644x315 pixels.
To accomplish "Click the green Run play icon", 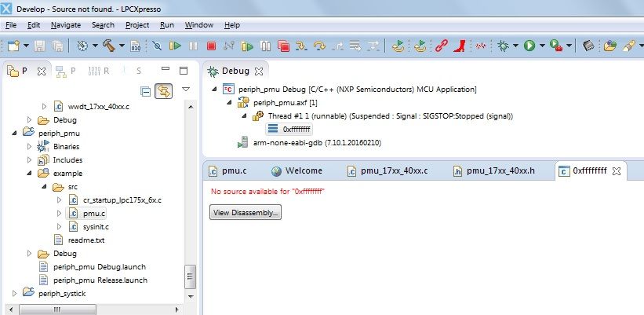I will 529,46.
